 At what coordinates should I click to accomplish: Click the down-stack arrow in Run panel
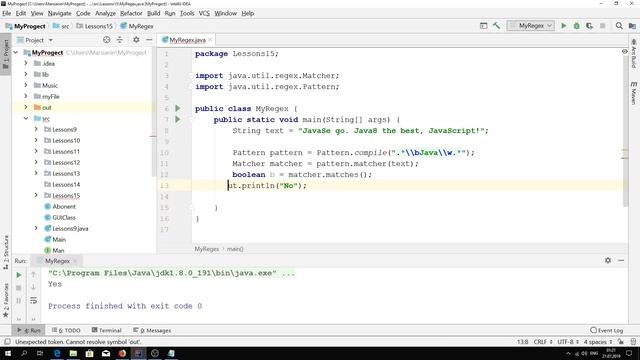coord(33,288)
